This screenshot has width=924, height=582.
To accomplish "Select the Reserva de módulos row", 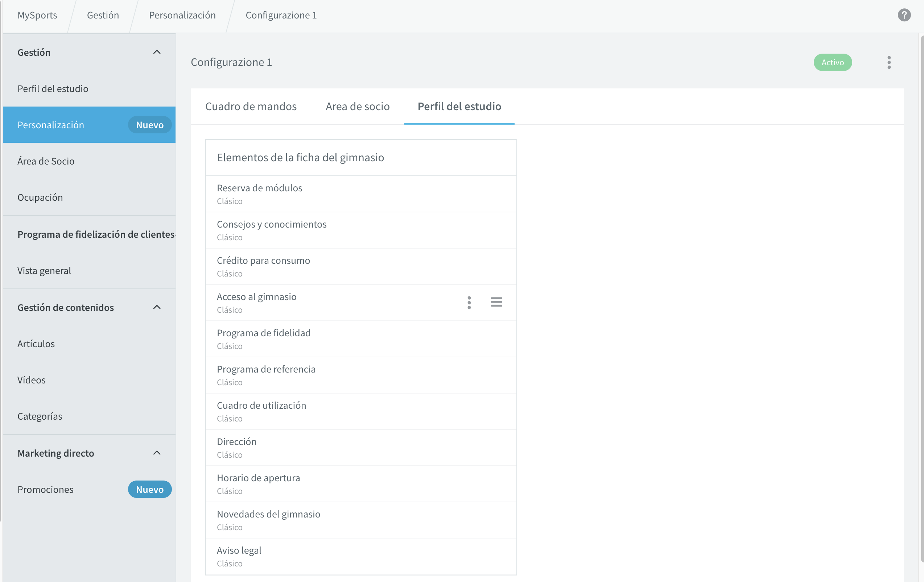I will [x=361, y=194].
